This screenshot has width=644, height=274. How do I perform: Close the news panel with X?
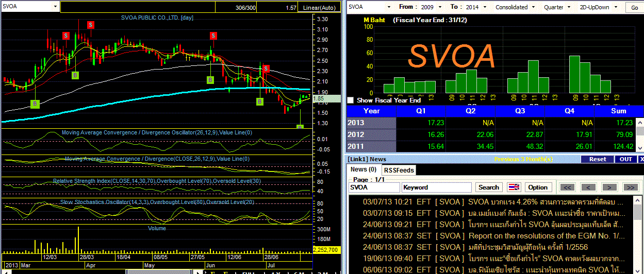[641, 159]
